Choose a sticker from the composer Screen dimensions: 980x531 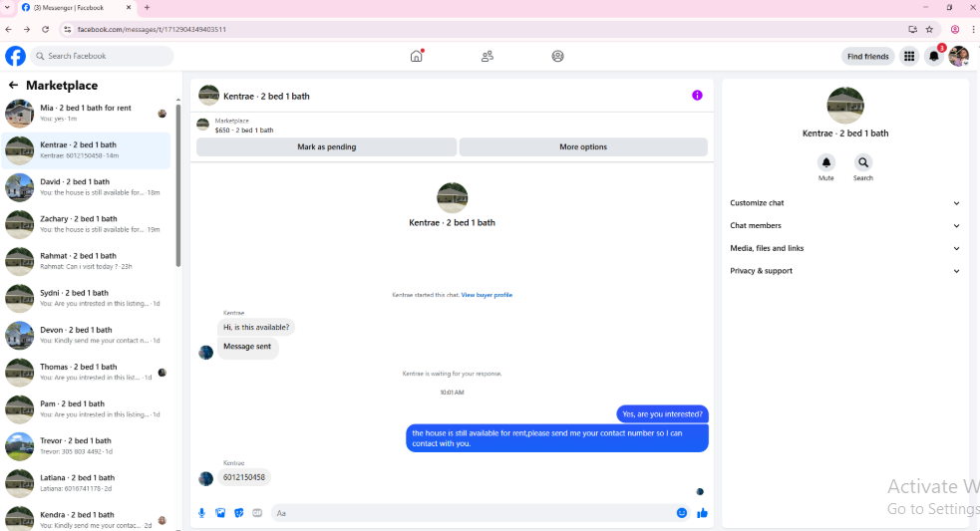238,513
